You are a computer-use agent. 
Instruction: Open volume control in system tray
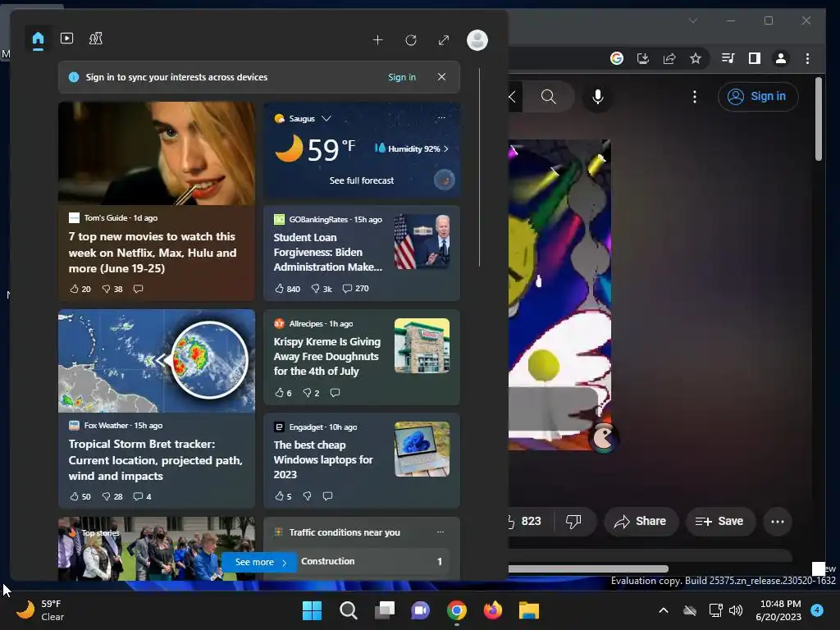point(737,610)
